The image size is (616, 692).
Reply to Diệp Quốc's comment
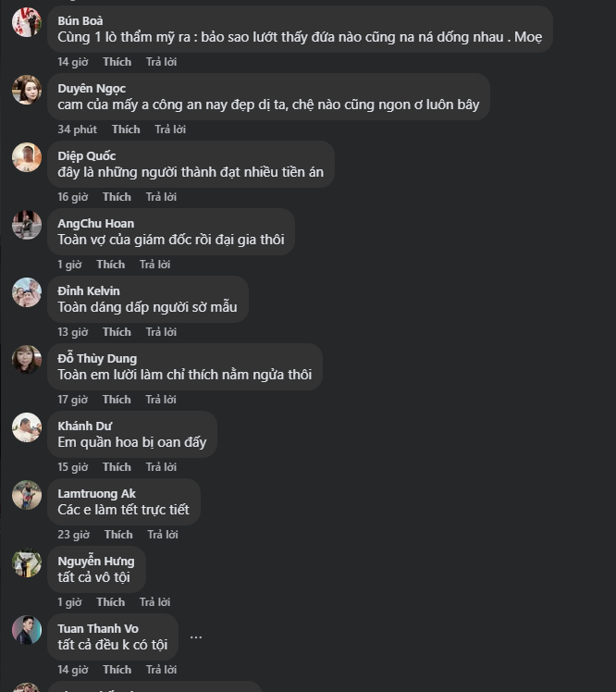161,197
